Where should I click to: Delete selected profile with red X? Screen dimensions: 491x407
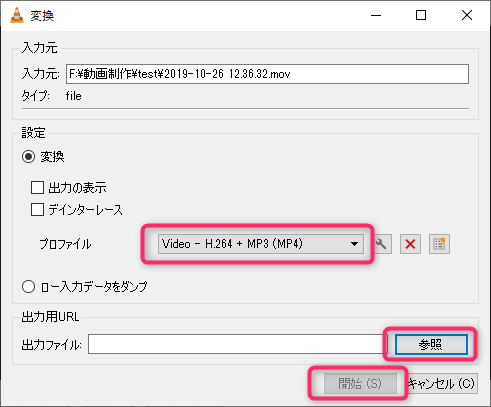coord(410,244)
